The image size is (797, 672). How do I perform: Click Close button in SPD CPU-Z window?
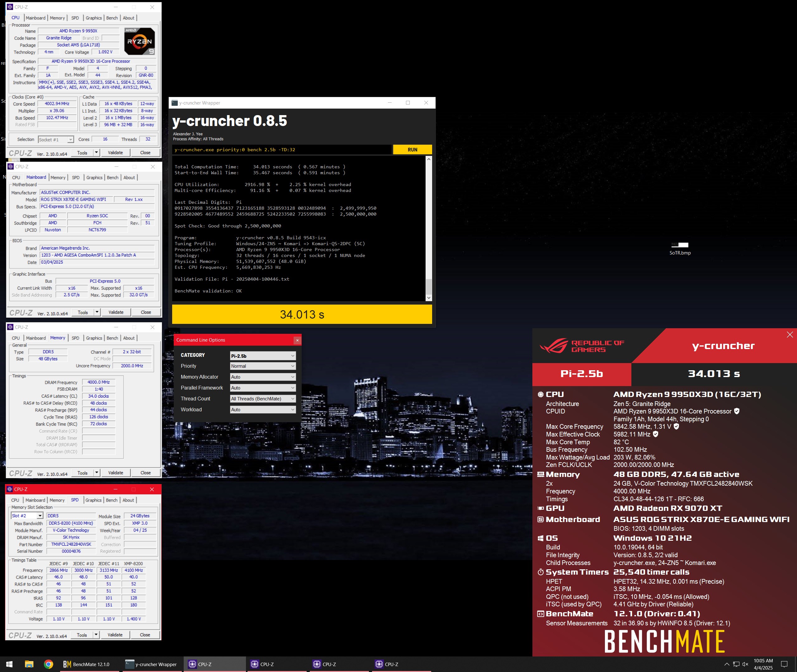click(145, 635)
